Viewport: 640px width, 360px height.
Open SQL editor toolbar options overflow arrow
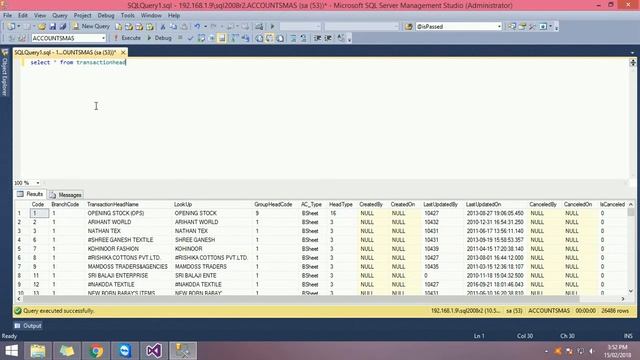click(349, 39)
